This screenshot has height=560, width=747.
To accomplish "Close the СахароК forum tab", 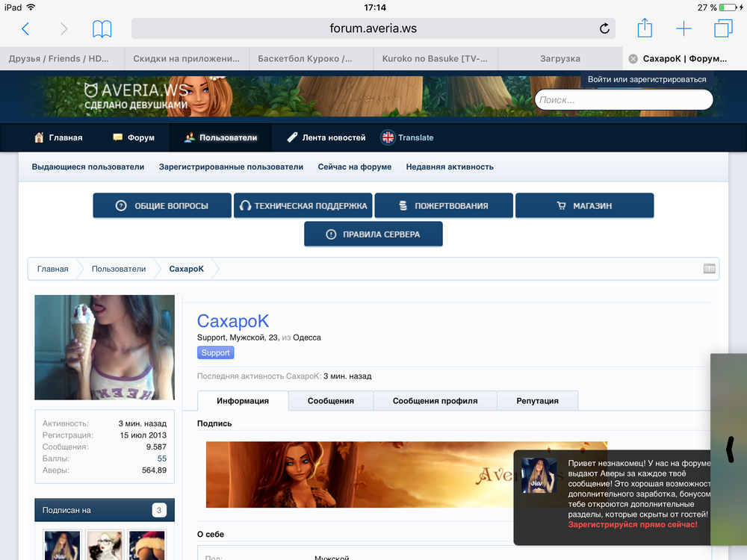I will (633, 59).
